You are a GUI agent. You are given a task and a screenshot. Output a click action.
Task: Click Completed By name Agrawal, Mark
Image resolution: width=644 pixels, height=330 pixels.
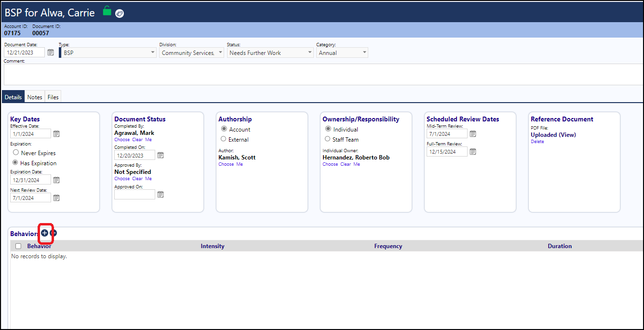(x=134, y=133)
